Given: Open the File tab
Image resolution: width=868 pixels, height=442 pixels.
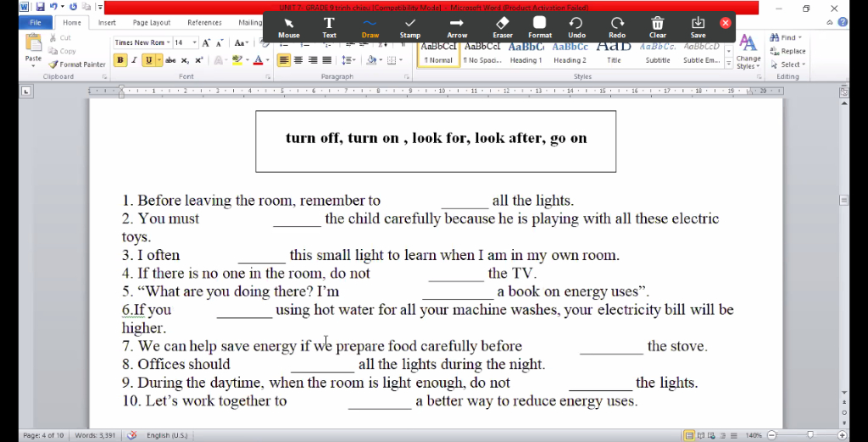Looking at the screenshot, I should [36, 23].
